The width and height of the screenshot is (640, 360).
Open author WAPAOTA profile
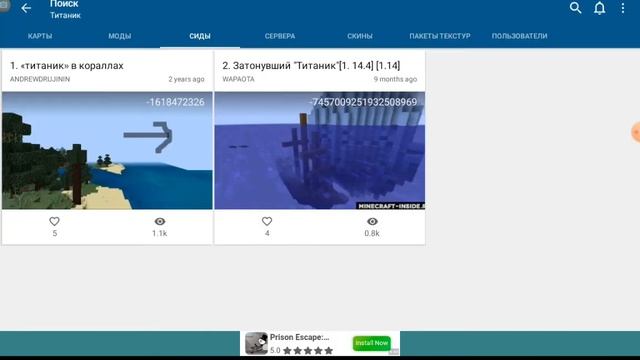238,79
